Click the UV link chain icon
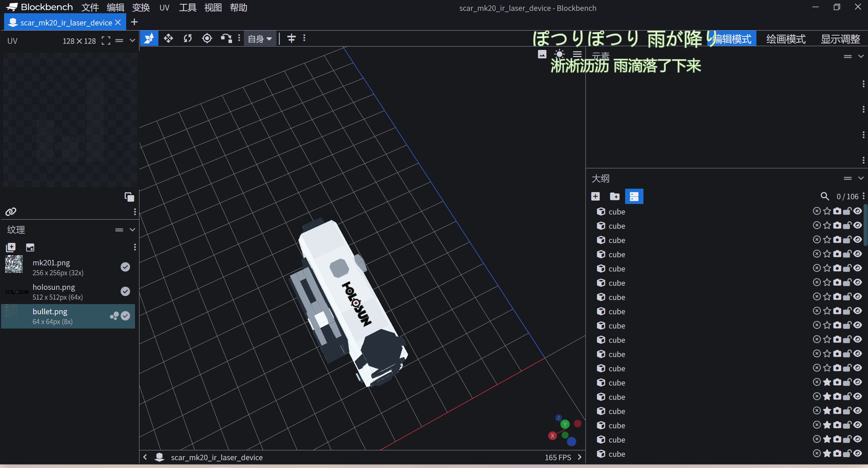The width and height of the screenshot is (868, 468). tap(11, 212)
